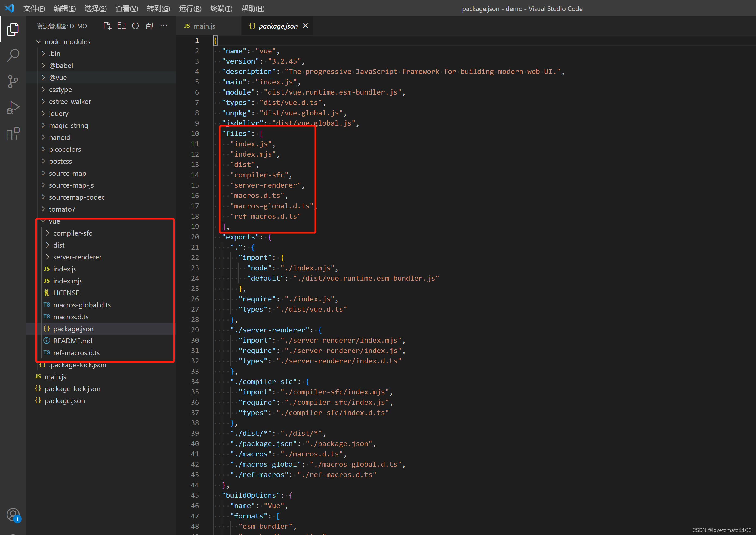Viewport: 756px width, 535px height.
Task: Expand the .bin folder
Action: (x=101, y=53)
